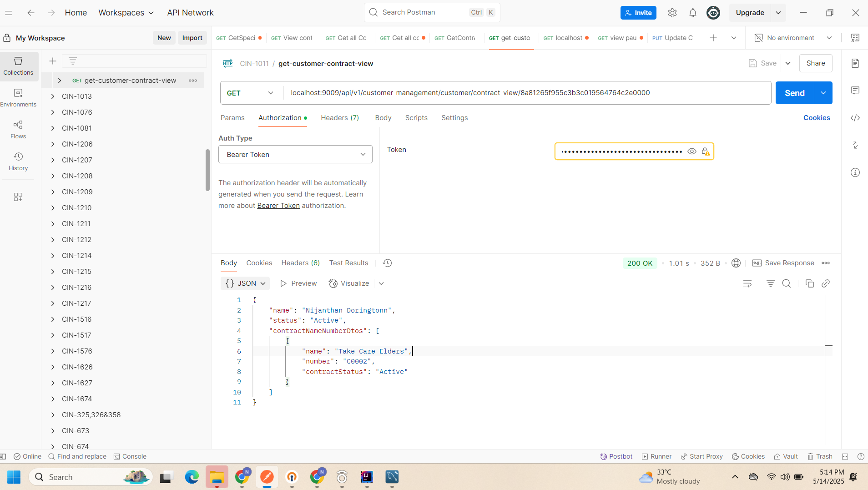Toggle the sidebar layout icon in status bar

point(3,456)
